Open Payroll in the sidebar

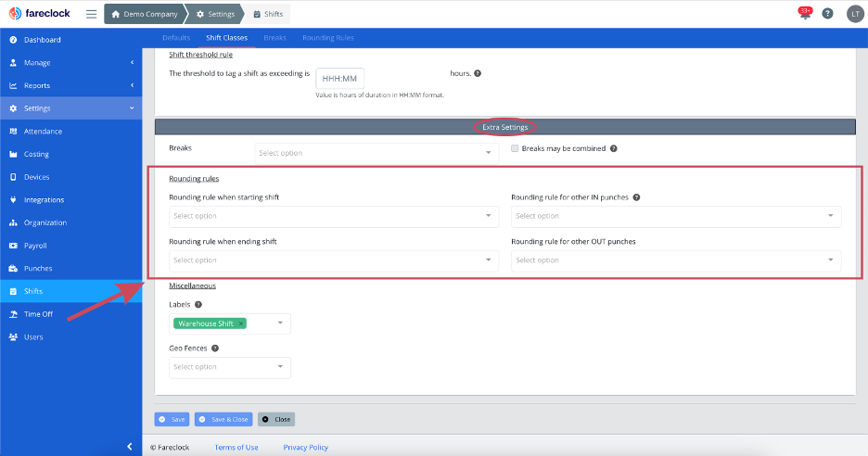70,246
